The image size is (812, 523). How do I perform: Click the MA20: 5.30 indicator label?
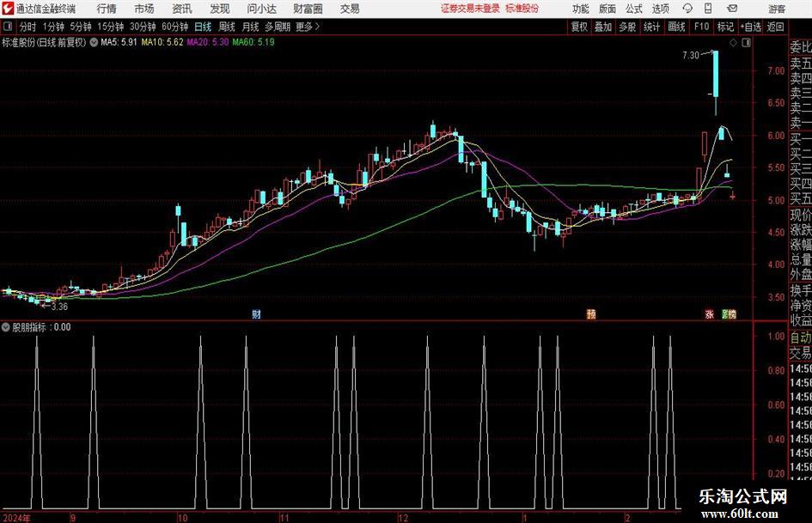[208, 42]
